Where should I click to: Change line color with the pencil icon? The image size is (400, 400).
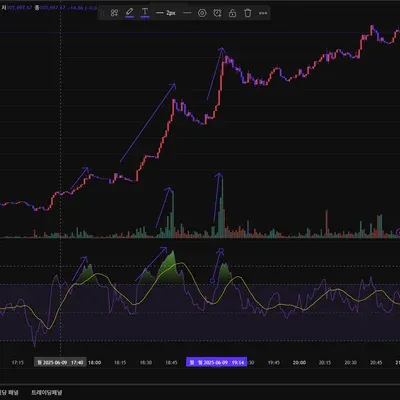click(129, 13)
